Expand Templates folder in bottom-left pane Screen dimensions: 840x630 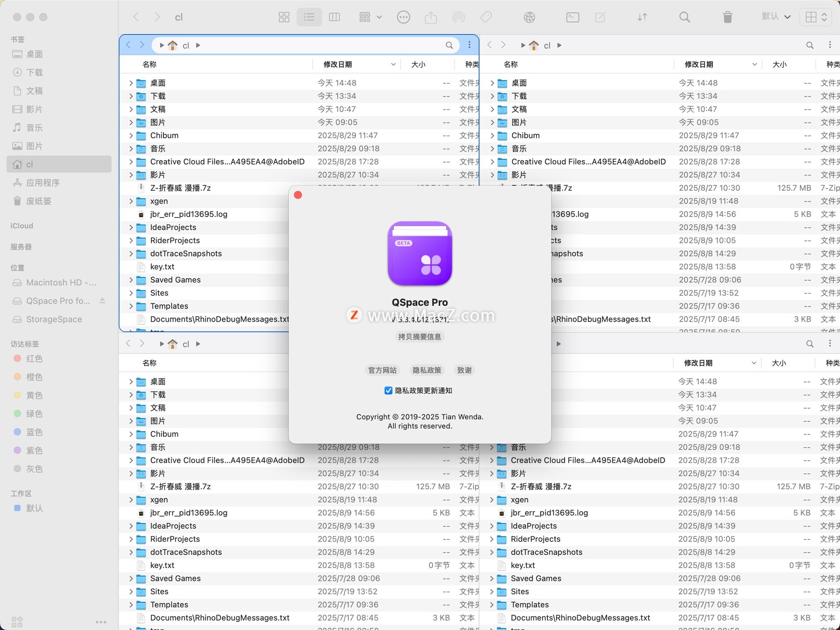click(131, 605)
